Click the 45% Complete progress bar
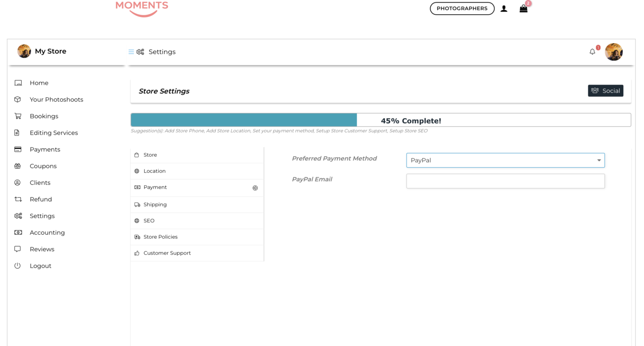This screenshot has width=644, height=346. coord(380,120)
